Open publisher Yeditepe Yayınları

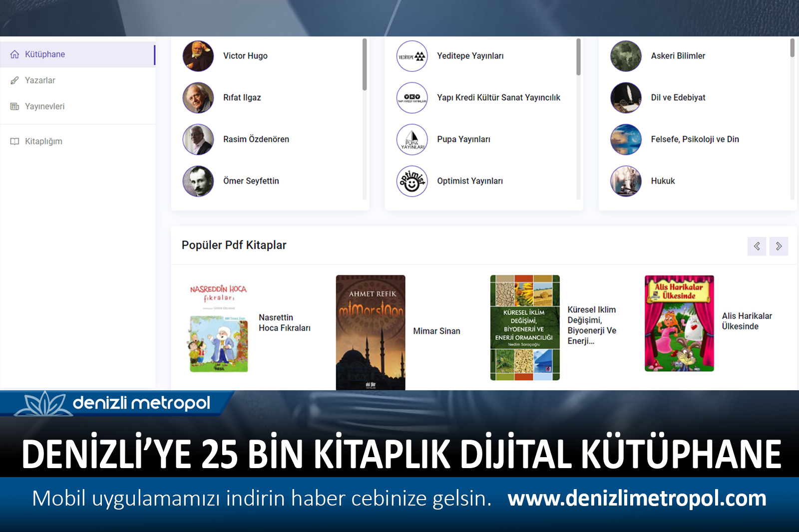click(x=470, y=56)
